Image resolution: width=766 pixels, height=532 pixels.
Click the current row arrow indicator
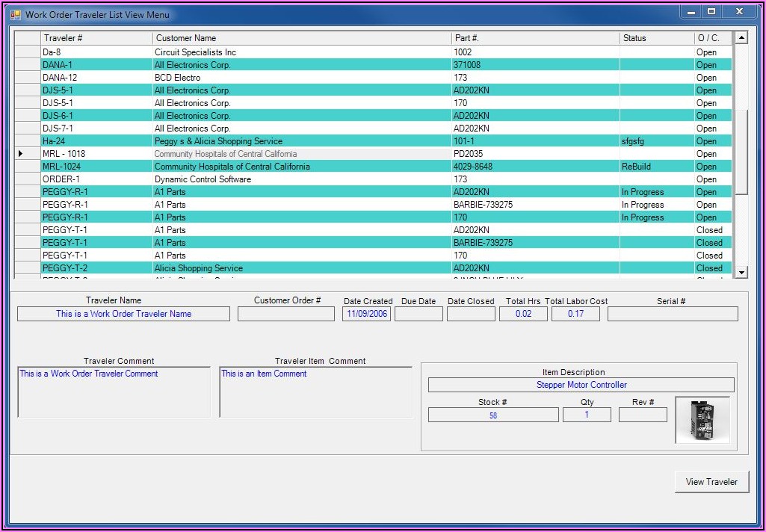pyautogui.click(x=21, y=154)
